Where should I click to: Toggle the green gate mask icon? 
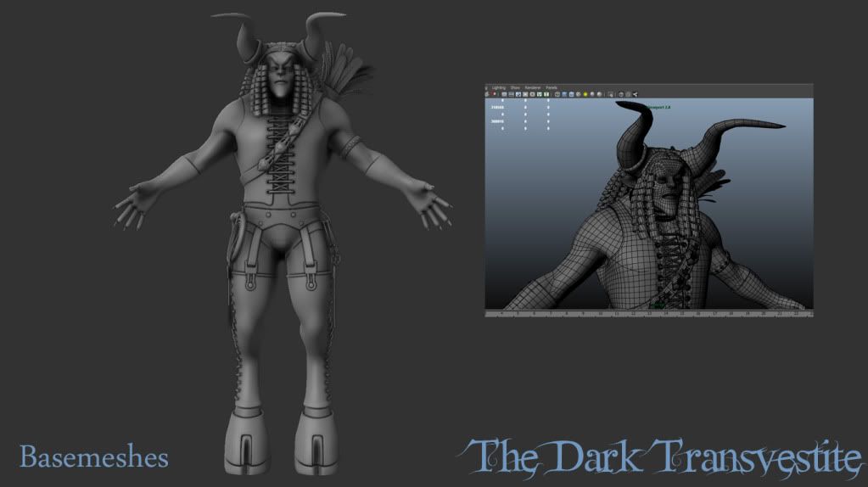click(x=546, y=94)
